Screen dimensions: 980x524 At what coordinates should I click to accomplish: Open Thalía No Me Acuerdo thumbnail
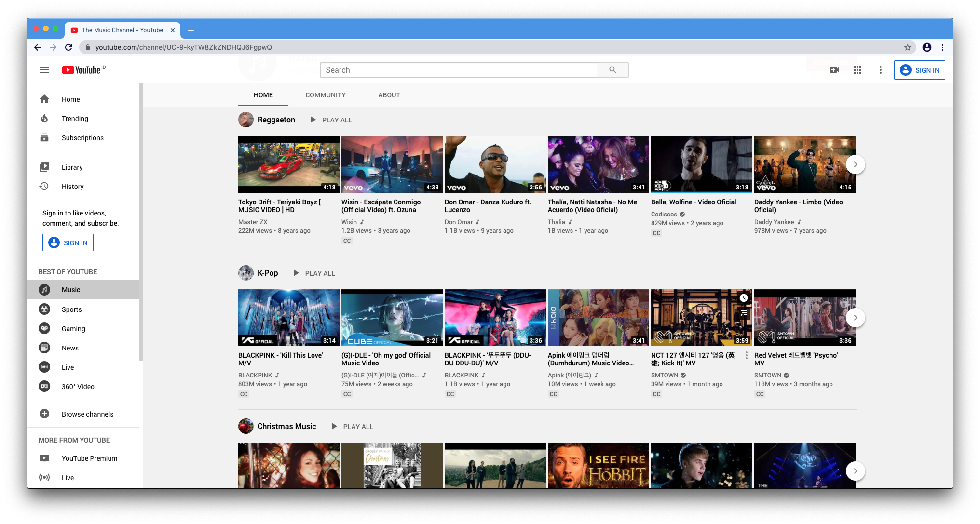599,164
